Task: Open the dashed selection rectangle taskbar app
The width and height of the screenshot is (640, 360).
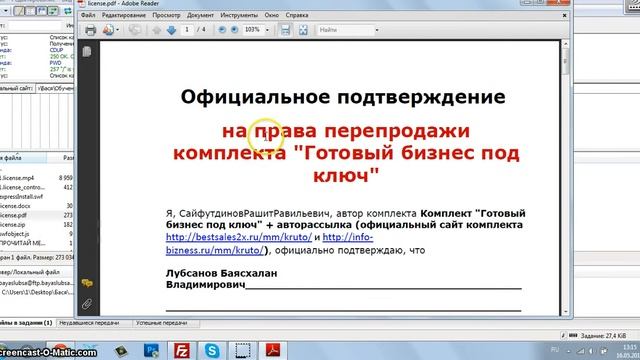Action: 242,351
